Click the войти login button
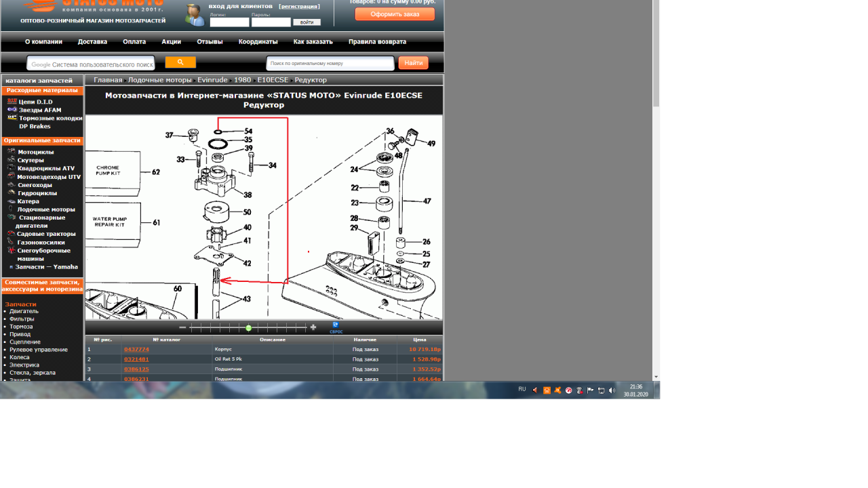868x488 pixels. click(x=307, y=22)
